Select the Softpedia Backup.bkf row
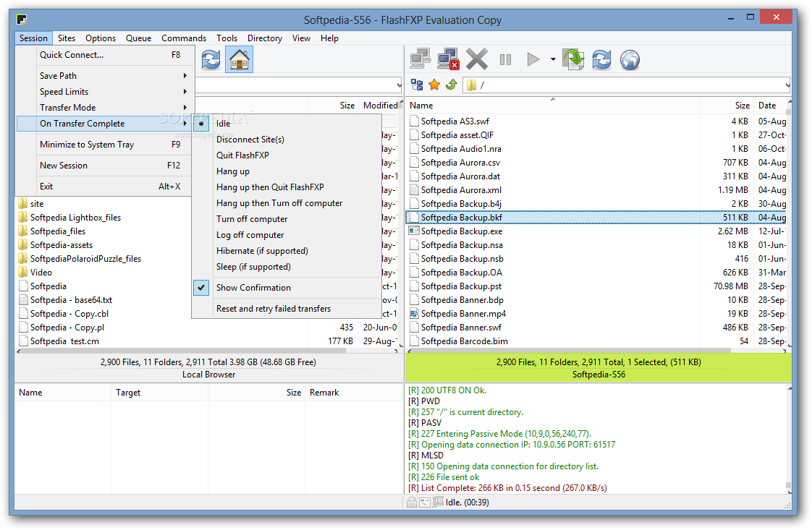Viewport: 812px width, 530px height. [596, 218]
